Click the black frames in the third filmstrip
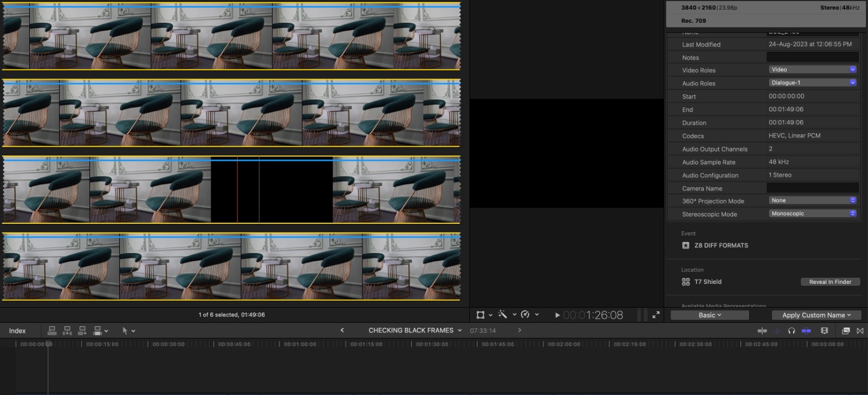Viewport: 868px width, 395px height. [x=271, y=190]
